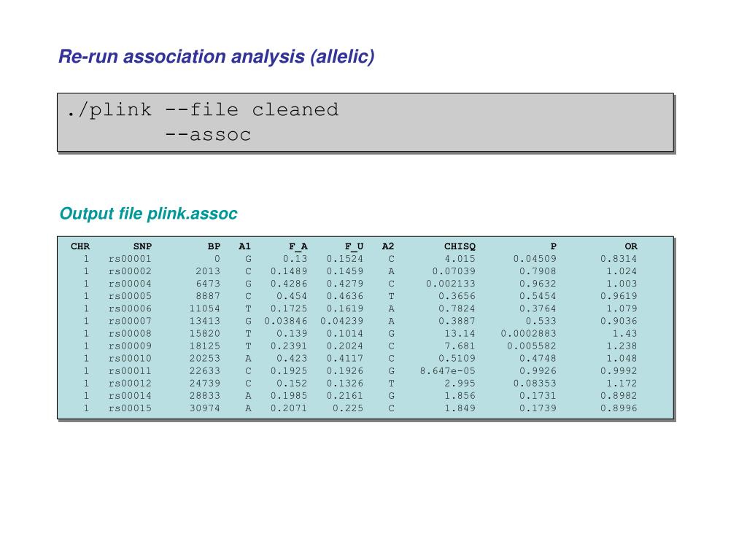
Task: Click BP value 11054
Action: [x=205, y=308]
